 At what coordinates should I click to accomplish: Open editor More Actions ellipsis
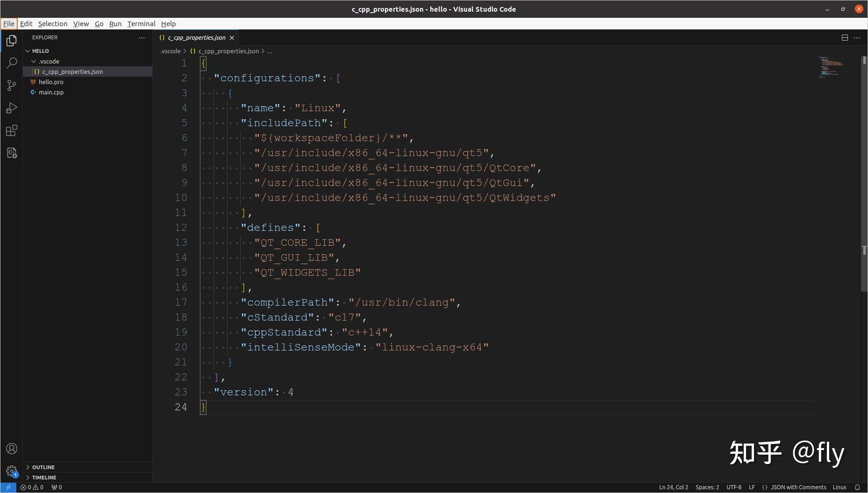[857, 37]
